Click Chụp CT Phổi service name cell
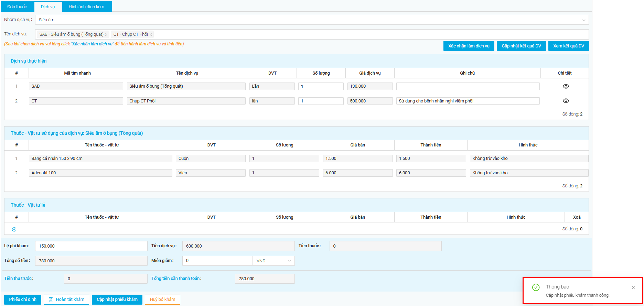 [x=186, y=101]
